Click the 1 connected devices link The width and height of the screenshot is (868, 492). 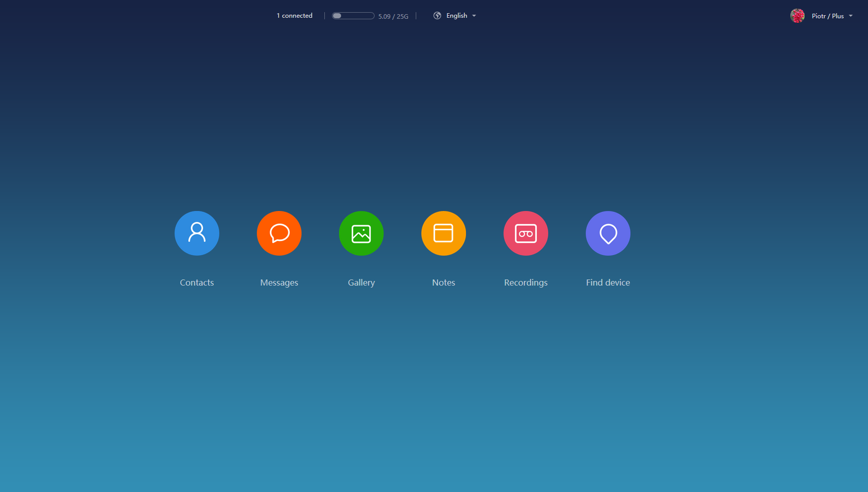[x=294, y=16]
